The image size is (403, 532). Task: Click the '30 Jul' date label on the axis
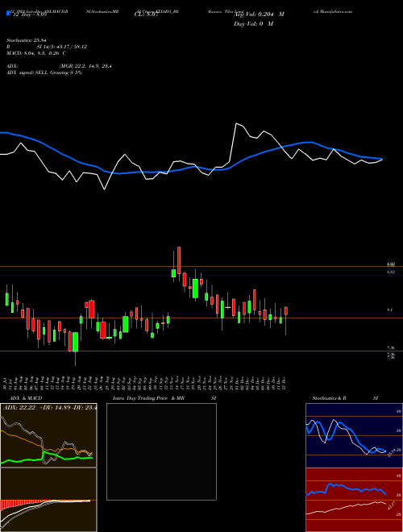[6, 384]
